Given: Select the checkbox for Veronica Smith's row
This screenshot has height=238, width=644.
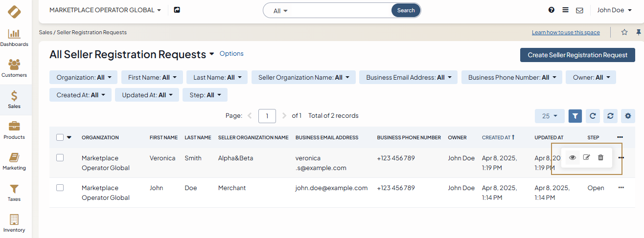Looking at the screenshot, I should coord(60,158).
